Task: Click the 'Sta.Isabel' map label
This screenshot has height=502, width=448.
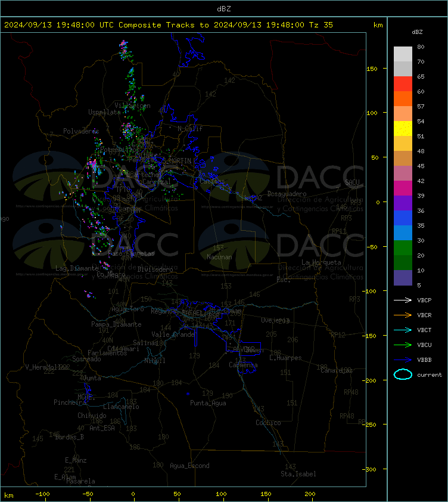Action: click(298, 474)
